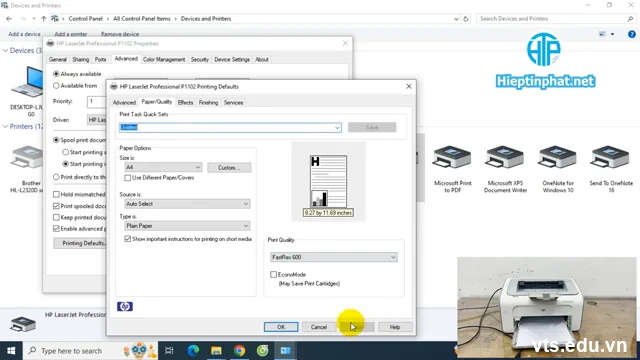The width and height of the screenshot is (640, 360).
Task: Switch to the Effects tab
Action: click(x=185, y=102)
